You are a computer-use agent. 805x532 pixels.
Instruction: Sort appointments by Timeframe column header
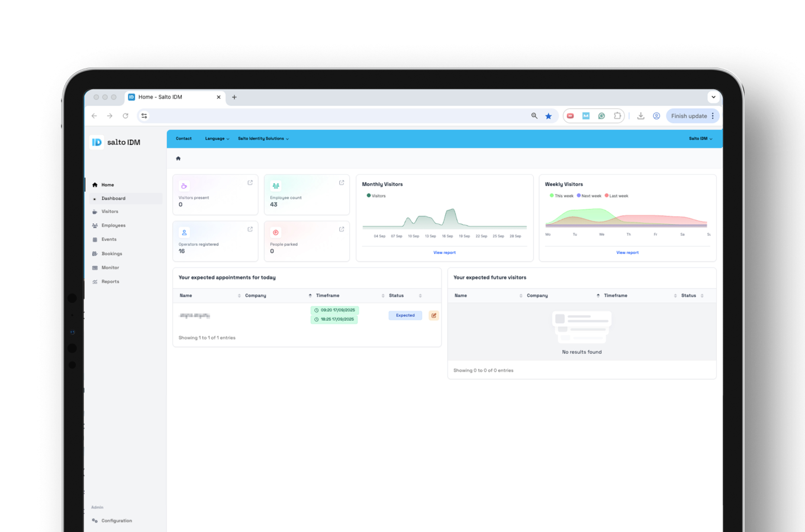pos(327,295)
